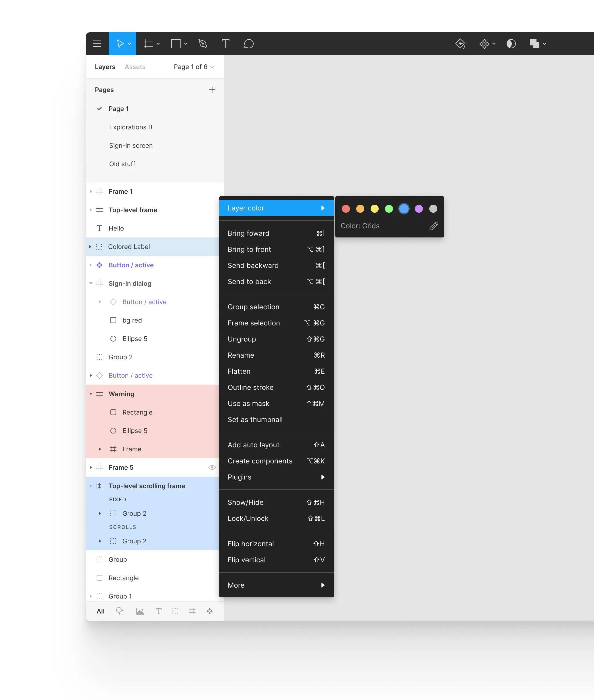Click the layers filter All tab
The image size is (594, 700).
100,611
